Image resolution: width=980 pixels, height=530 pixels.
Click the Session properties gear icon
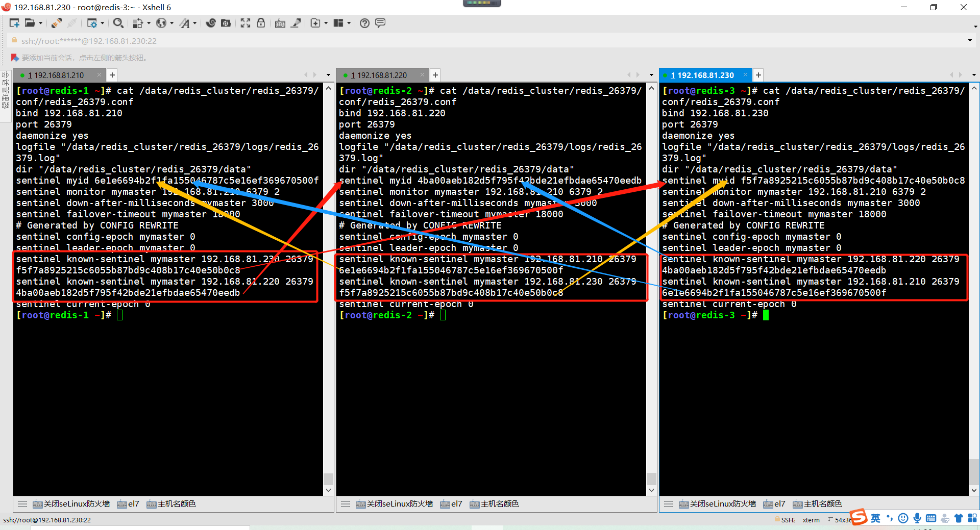point(92,23)
